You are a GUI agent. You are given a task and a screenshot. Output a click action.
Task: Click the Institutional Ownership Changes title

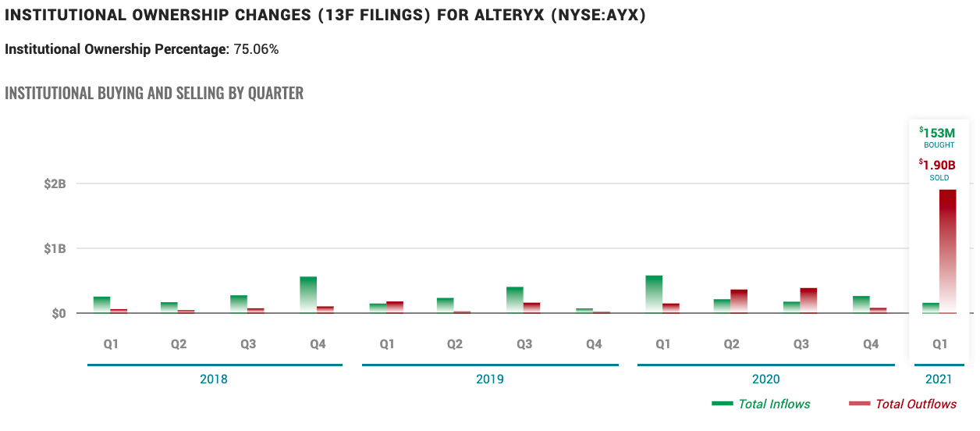325,16
